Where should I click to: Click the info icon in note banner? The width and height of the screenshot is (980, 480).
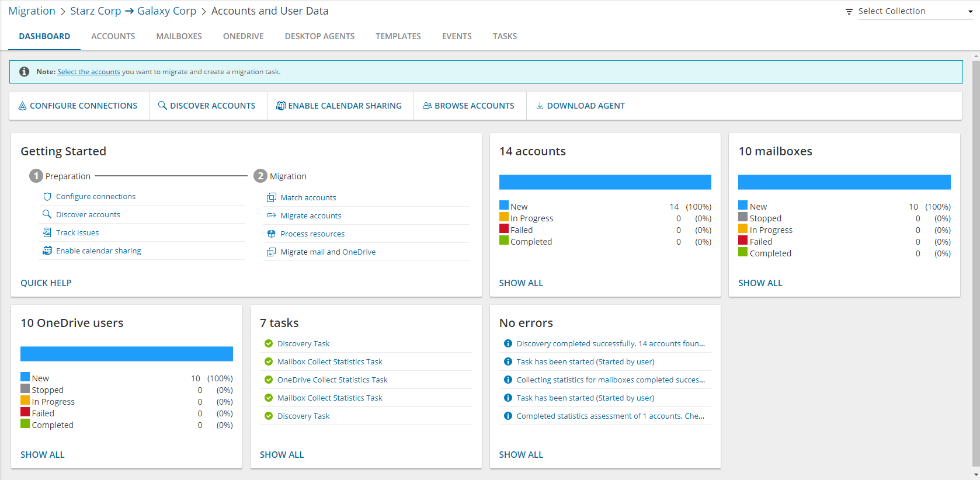[24, 72]
